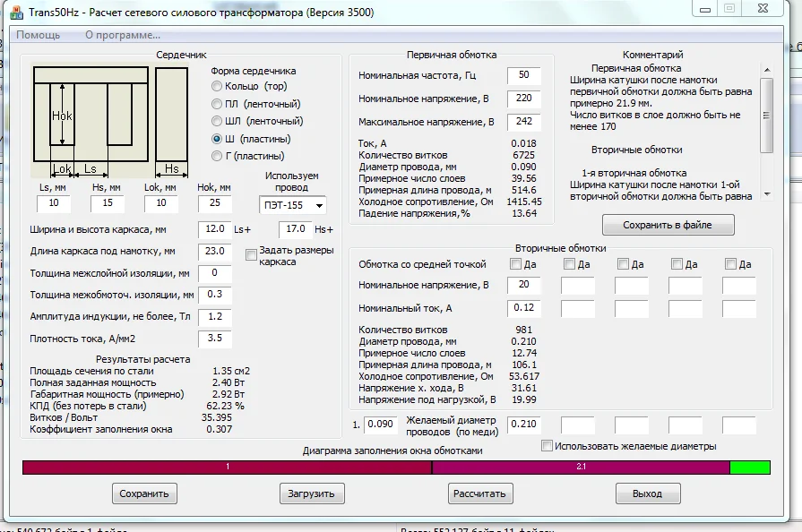Click the Trans50Hz app icon in title bar
This screenshot has height=532, width=802.
[11, 13]
